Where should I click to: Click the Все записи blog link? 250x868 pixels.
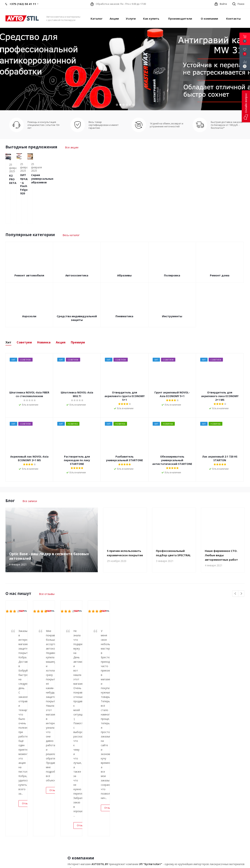tap(30, 501)
